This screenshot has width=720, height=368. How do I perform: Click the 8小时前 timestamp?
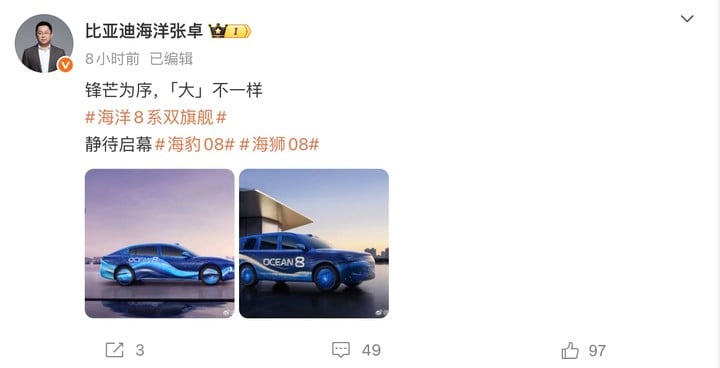click(112, 59)
